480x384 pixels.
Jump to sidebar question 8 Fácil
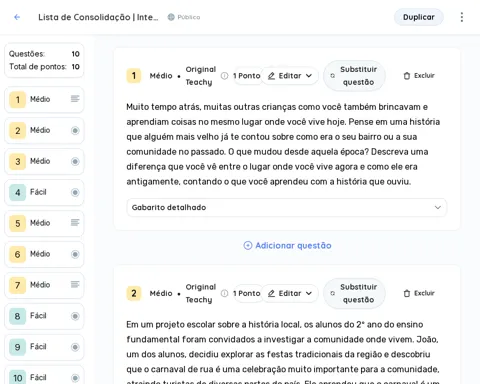tap(44, 316)
